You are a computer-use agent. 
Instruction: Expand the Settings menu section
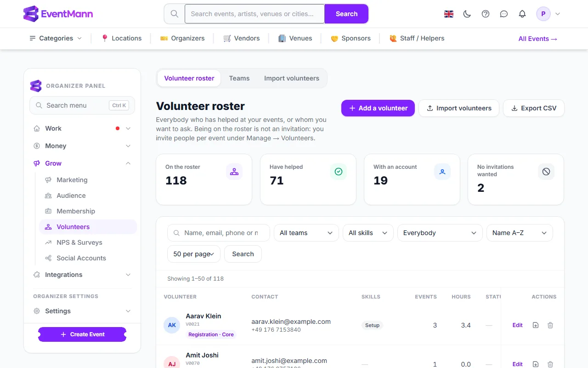click(x=82, y=311)
